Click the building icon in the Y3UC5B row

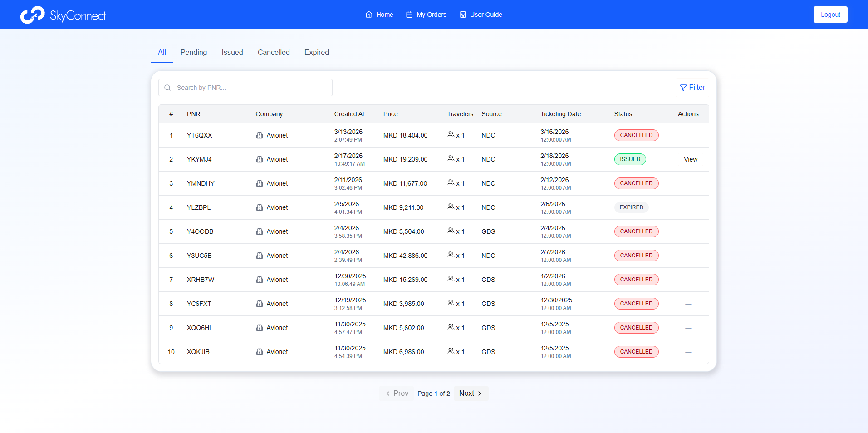click(x=260, y=256)
